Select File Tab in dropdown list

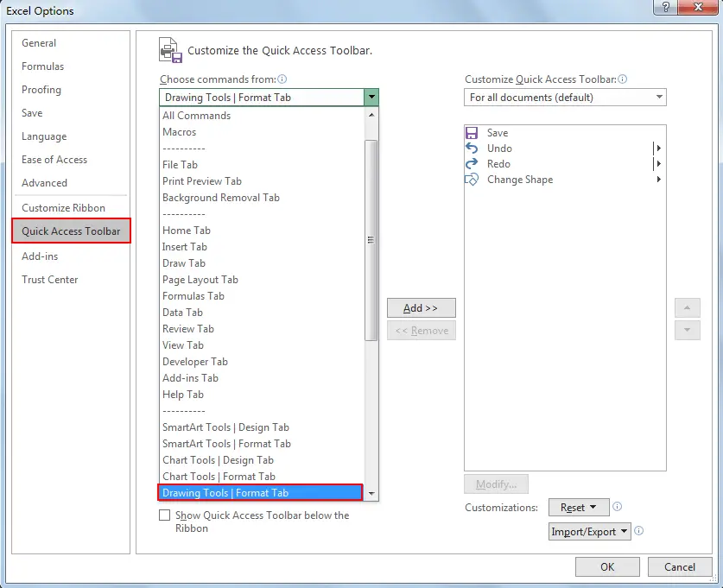[x=262, y=165]
